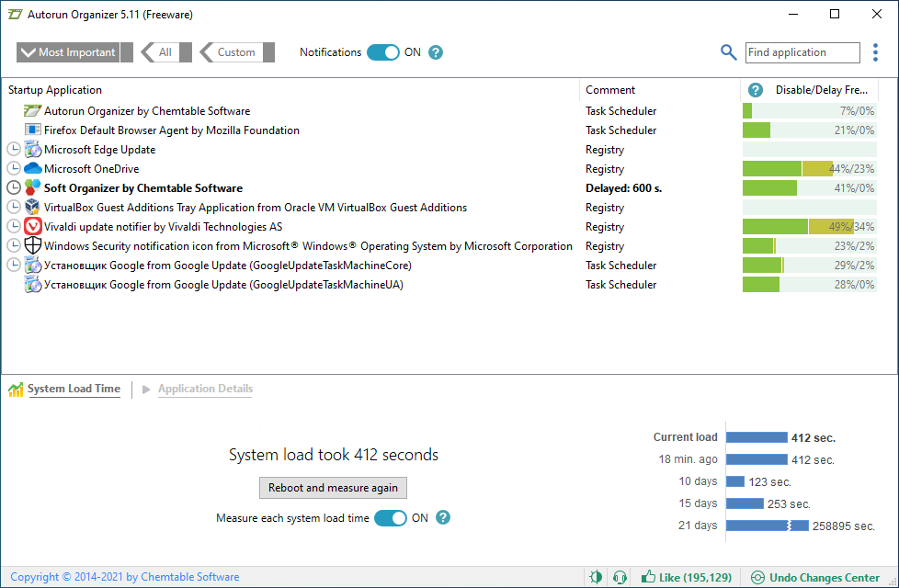Select Windows Security notification icon row text
The image size is (899, 588).
coord(308,246)
